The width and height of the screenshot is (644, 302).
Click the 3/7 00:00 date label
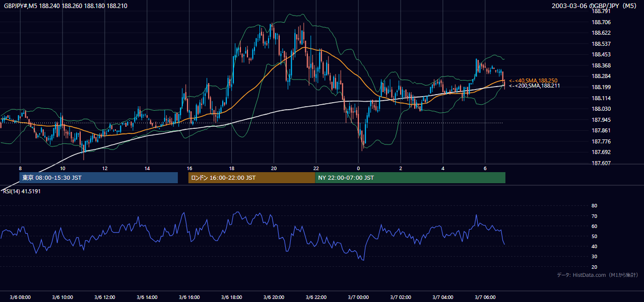point(358,297)
